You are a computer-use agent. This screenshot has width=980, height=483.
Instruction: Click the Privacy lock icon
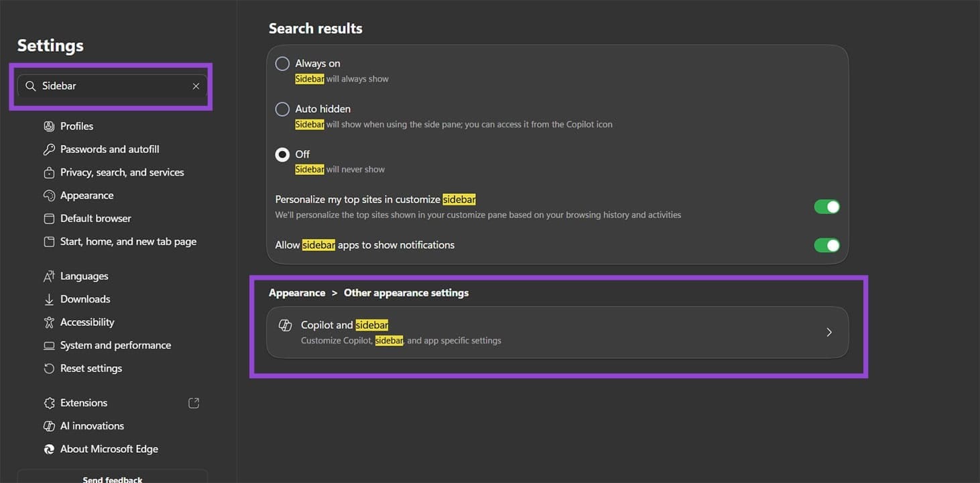pyautogui.click(x=49, y=172)
